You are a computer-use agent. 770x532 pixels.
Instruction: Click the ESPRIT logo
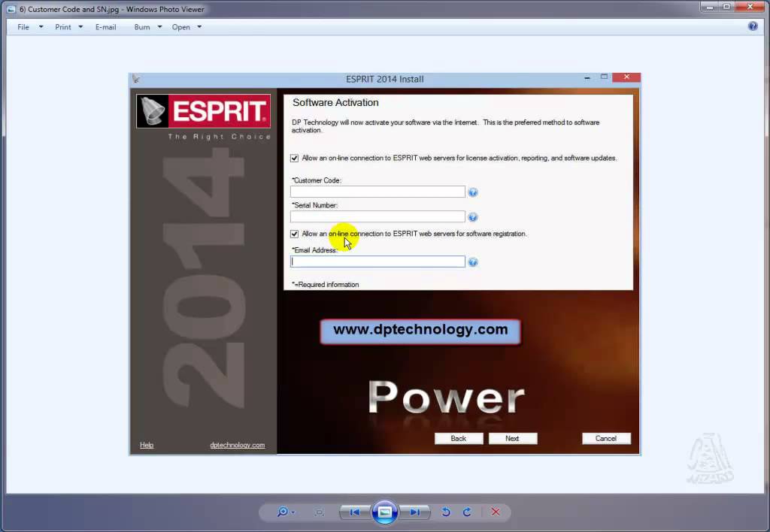(203, 111)
